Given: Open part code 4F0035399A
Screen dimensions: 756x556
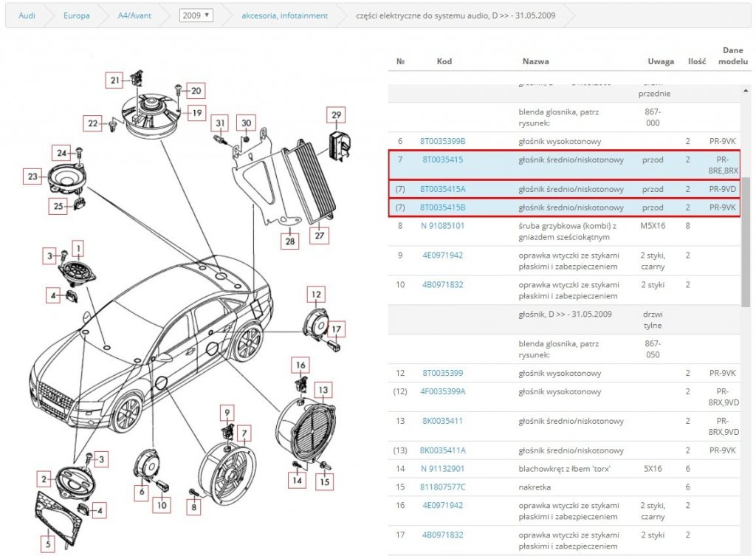Looking at the screenshot, I should pos(443,391).
